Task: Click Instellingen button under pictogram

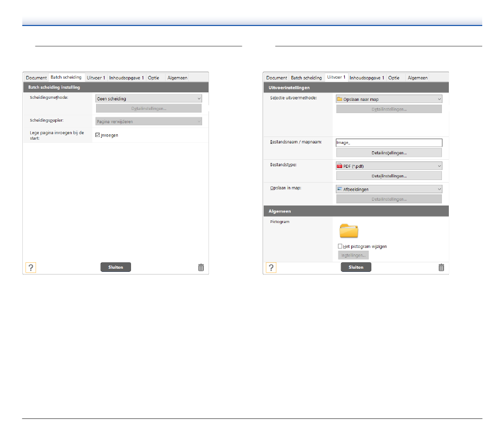Action: click(x=353, y=255)
